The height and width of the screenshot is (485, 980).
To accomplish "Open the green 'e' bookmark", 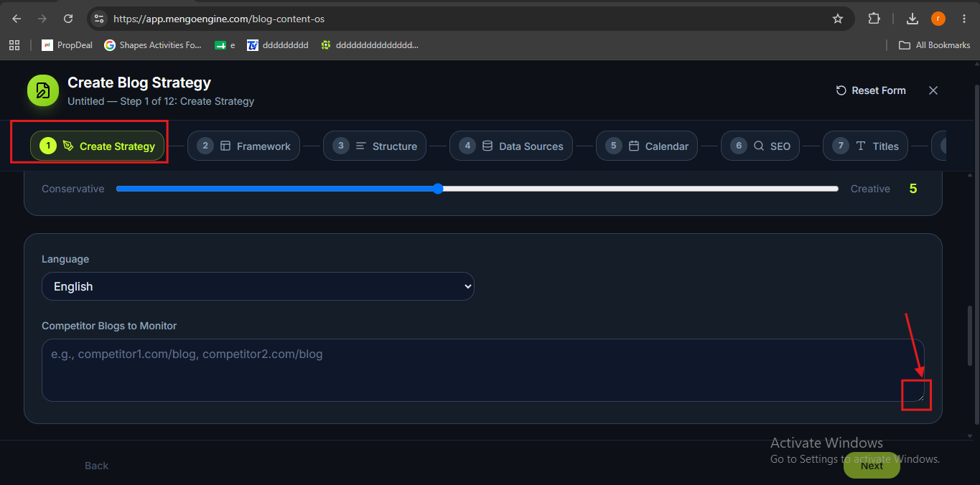I will click(x=225, y=45).
